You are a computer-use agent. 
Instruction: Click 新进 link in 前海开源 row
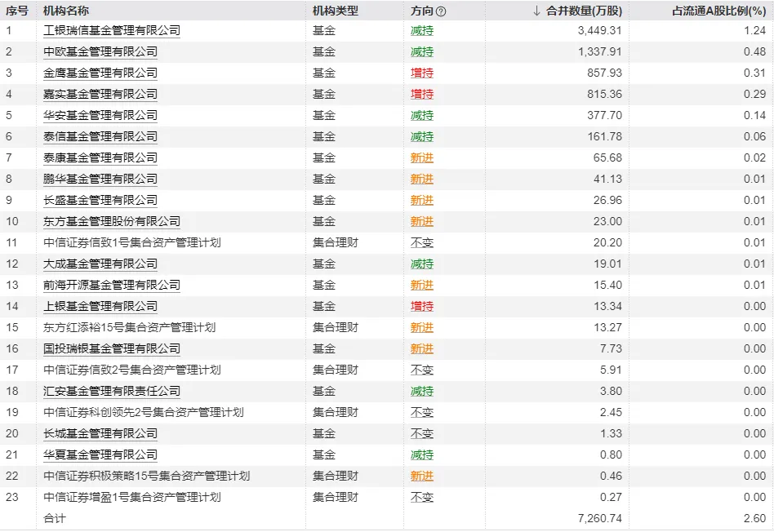coord(422,286)
